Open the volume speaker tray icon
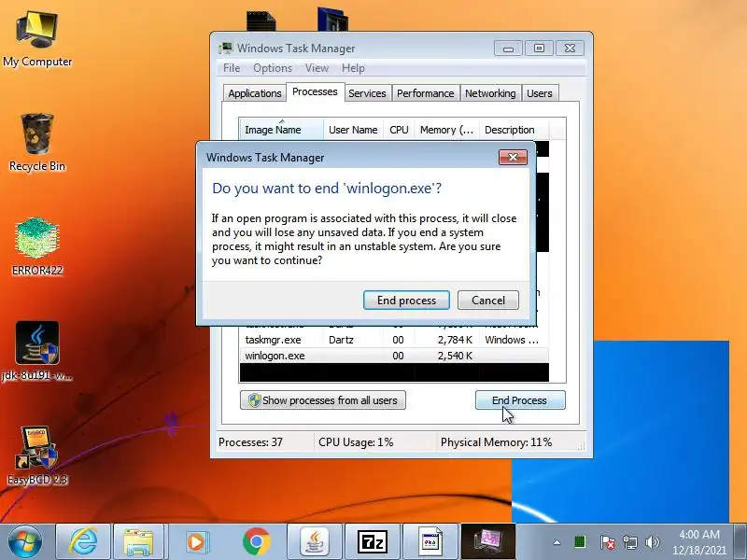Image resolution: width=747 pixels, height=560 pixels. [x=652, y=542]
